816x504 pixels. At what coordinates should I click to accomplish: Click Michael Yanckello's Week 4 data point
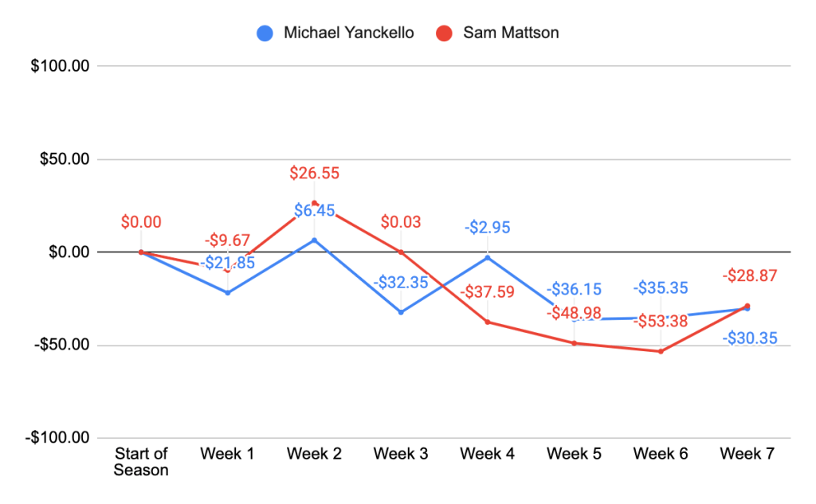tap(488, 257)
